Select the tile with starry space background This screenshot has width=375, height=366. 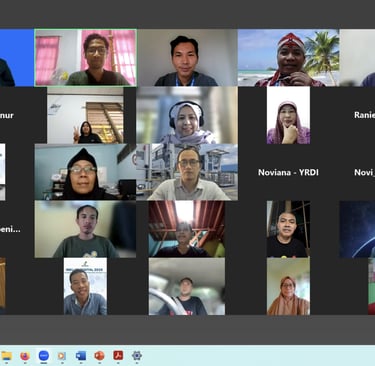(x=357, y=229)
